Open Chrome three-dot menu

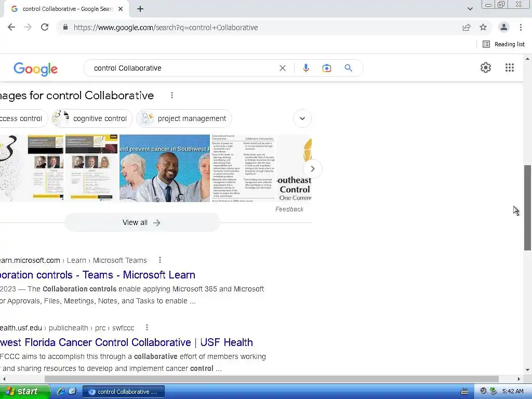click(x=521, y=28)
